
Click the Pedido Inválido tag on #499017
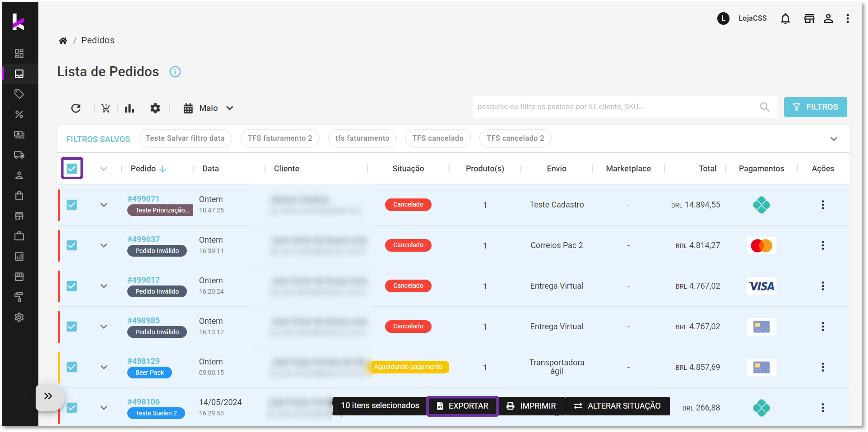tap(157, 292)
